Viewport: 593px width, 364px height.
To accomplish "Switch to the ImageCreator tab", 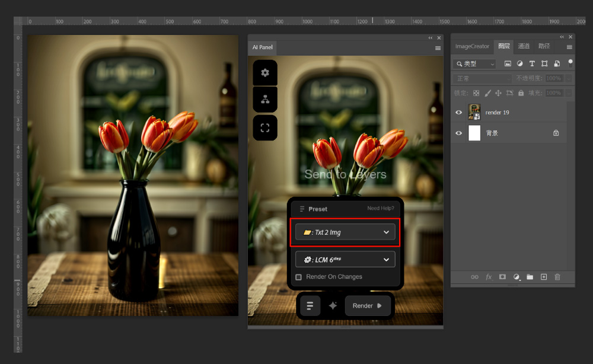I will tap(472, 46).
